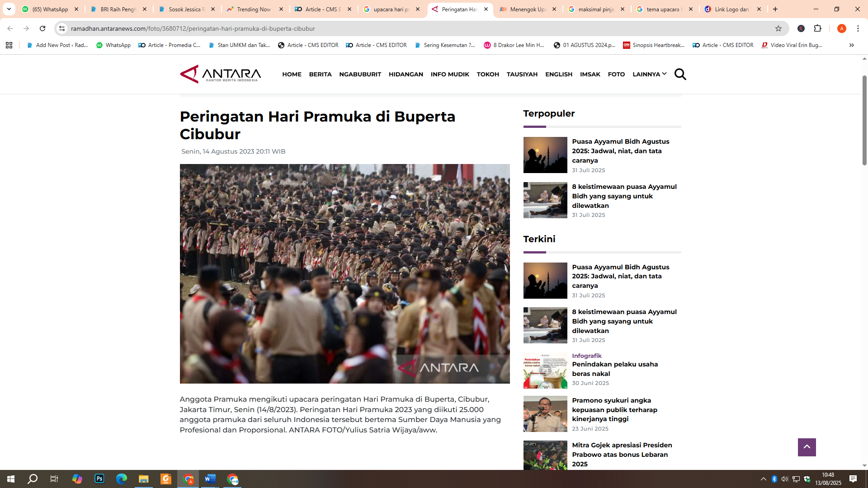The image size is (868, 488).
Task: Show more bookmarks with double chevron
Action: point(851,45)
